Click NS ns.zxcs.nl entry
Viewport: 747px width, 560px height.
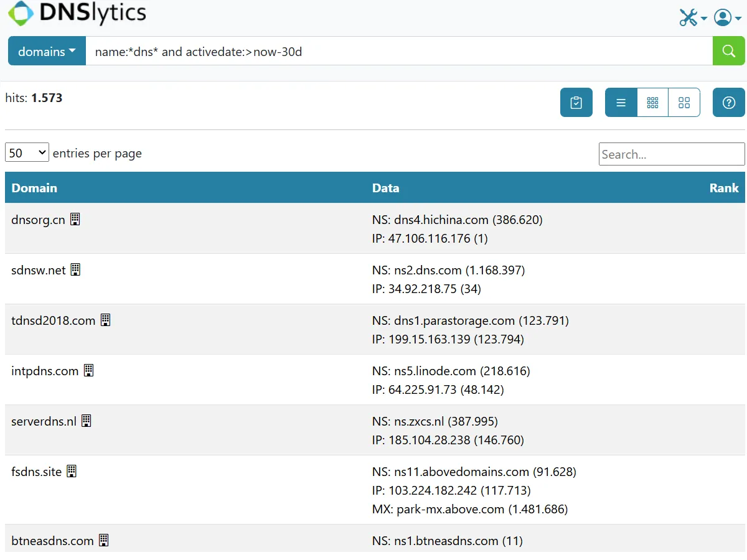435,421
